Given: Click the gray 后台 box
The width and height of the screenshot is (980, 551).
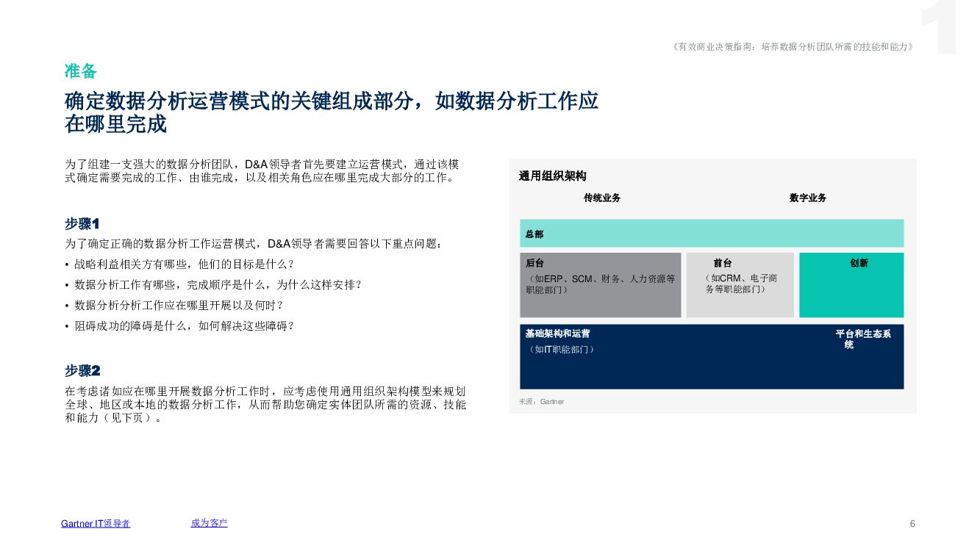Looking at the screenshot, I should (x=600, y=285).
